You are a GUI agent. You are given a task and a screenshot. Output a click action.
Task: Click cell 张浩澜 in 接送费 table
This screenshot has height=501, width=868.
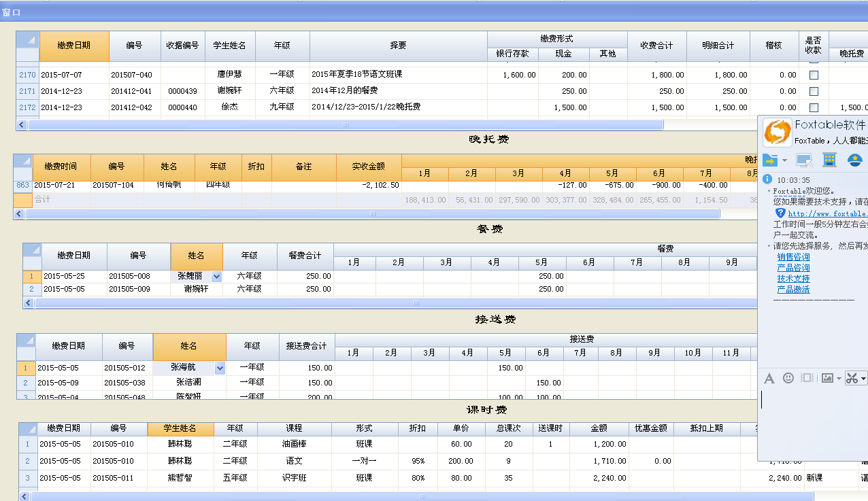pos(189,382)
